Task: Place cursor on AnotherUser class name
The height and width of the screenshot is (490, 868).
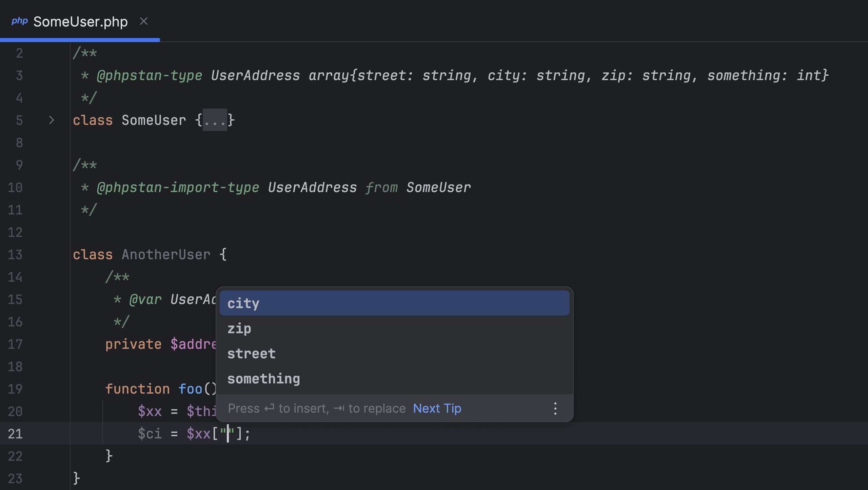Action: click(x=166, y=255)
